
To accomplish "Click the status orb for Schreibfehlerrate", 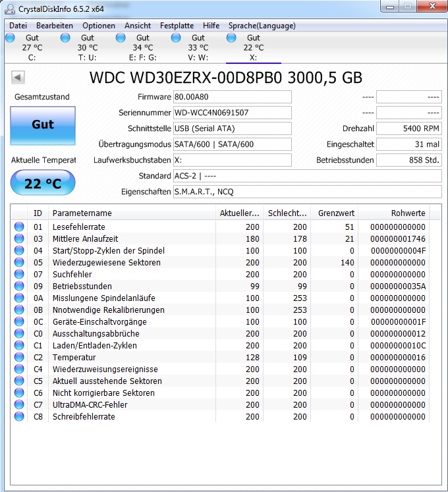I will coord(19,416).
